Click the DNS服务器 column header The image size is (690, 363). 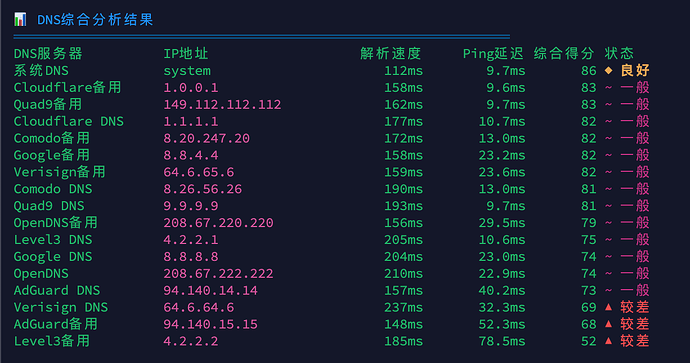click(48, 54)
